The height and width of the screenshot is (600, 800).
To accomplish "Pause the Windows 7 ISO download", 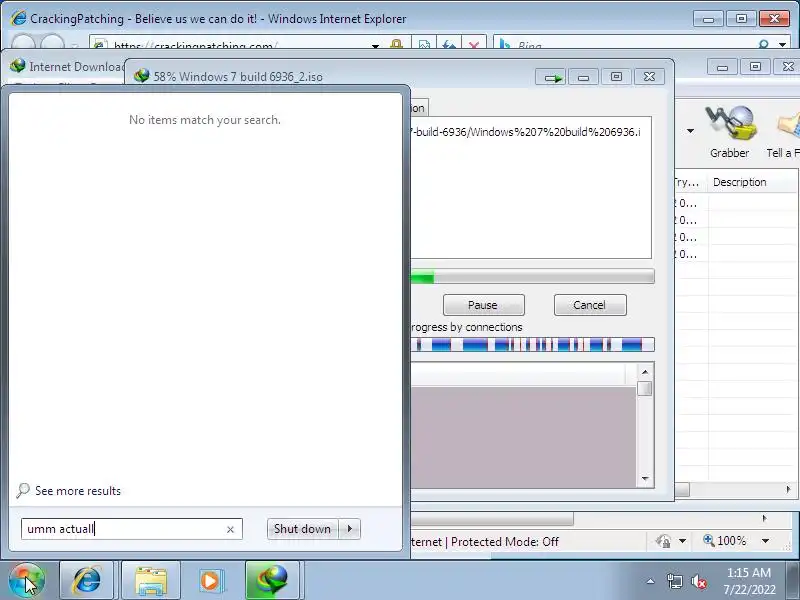I will (483, 305).
